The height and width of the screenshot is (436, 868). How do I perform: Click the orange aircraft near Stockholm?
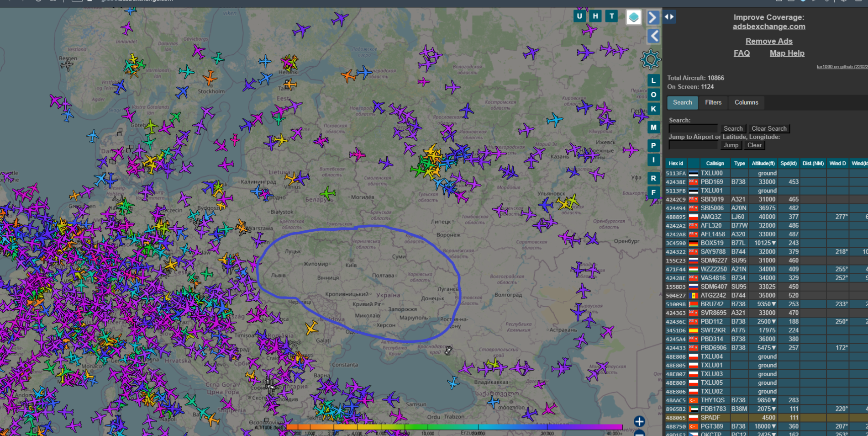(210, 78)
